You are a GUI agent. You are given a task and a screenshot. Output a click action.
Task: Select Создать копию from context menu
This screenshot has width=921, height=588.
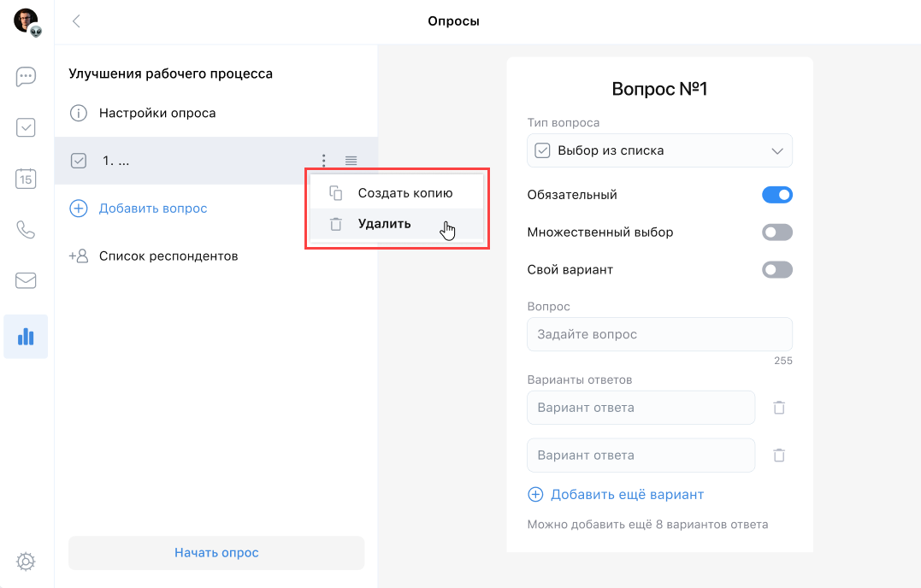coord(404,193)
